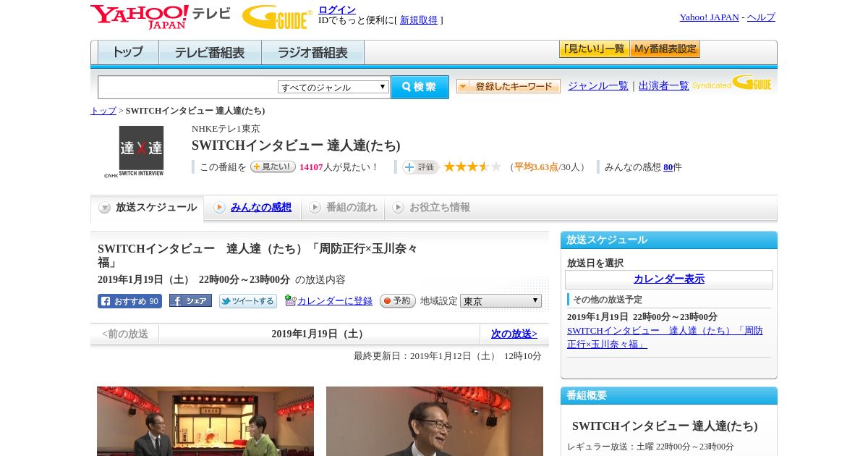Open the カレンダー表示 link
868x456 pixels.
669,279
